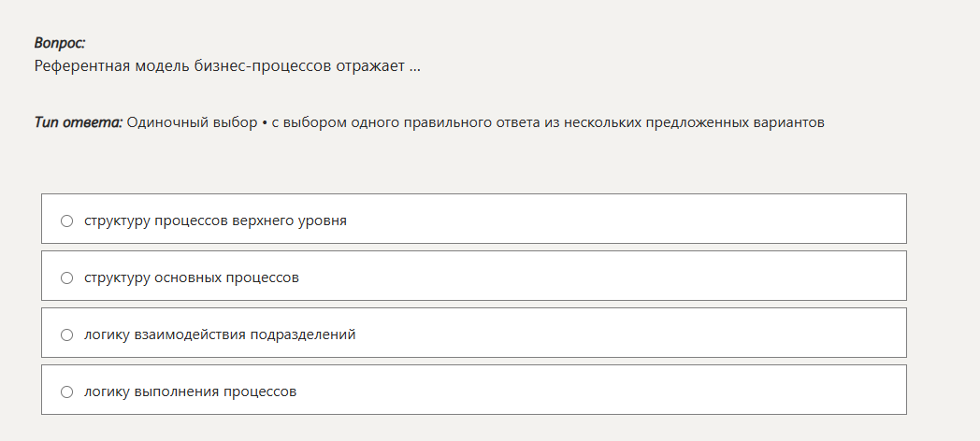The width and height of the screenshot is (980, 441).
Task: Click the answer text 'логику взаимодействия подразделений'
Action: click(x=220, y=334)
